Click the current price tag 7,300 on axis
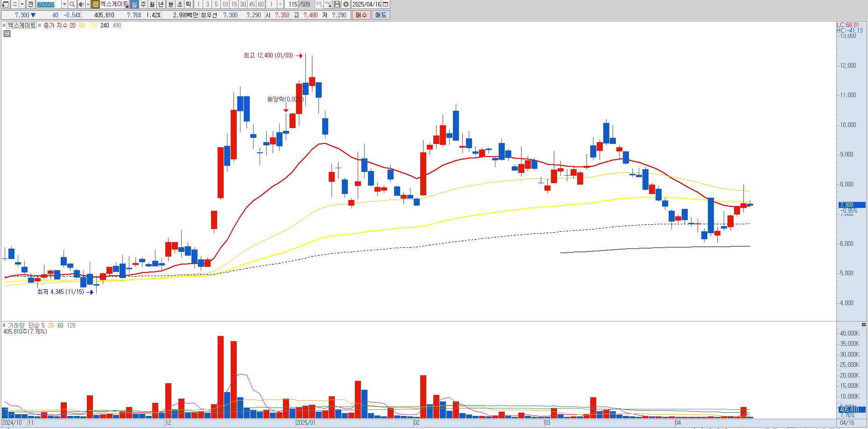Viewport: 868px width, 429px height. [x=852, y=205]
